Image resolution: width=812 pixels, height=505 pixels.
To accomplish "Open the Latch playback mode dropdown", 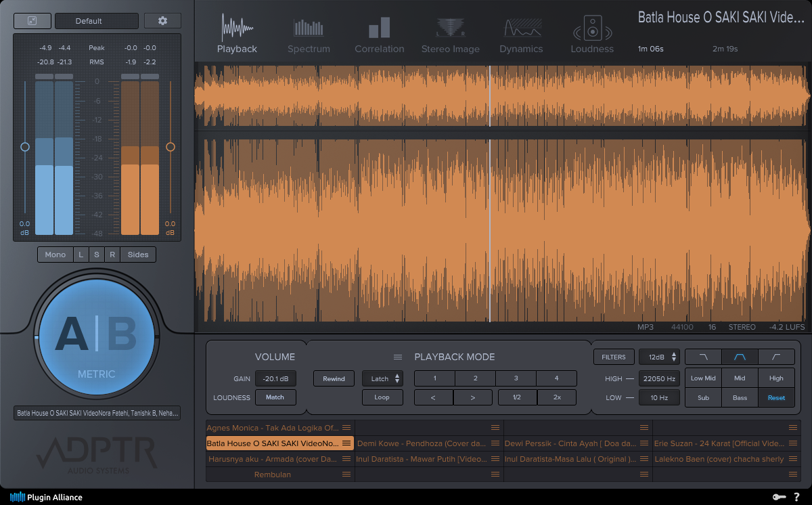I will click(382, 378).
